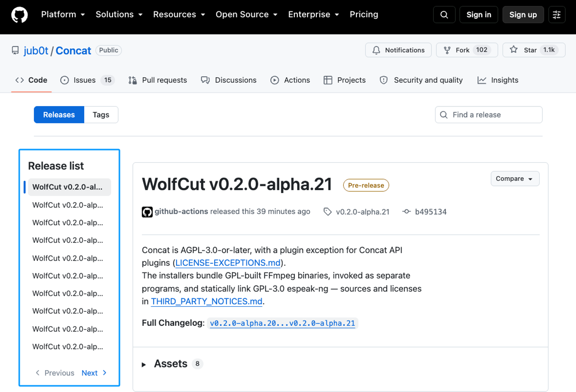This screenshot has height=392, width=576.
Task: Click the Security shield icon
Action: (384, 80)
